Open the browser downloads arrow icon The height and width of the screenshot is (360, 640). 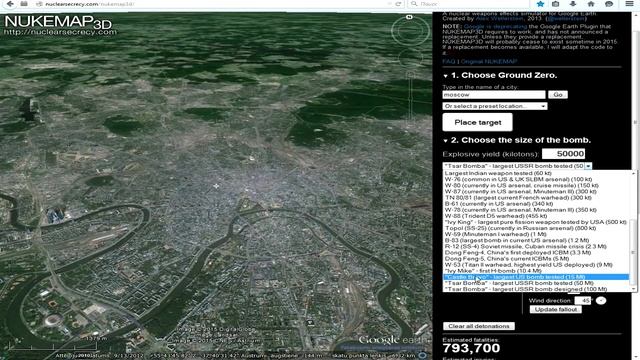click(x=573, y=4)
